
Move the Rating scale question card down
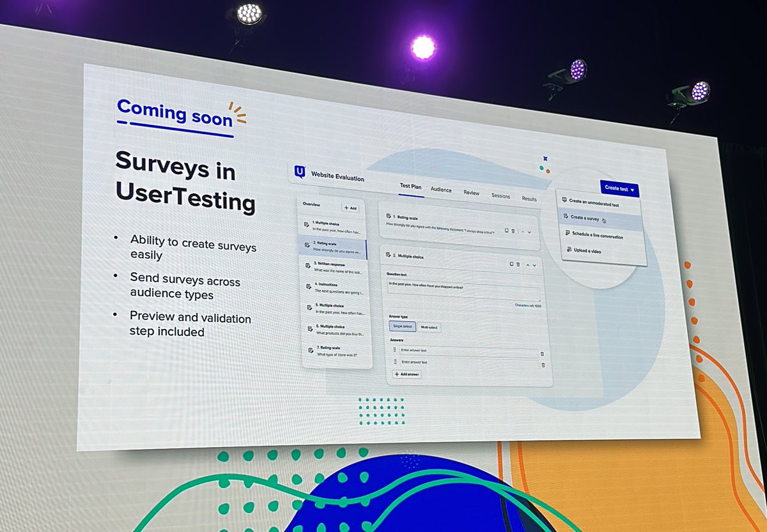tap(529, 232)
